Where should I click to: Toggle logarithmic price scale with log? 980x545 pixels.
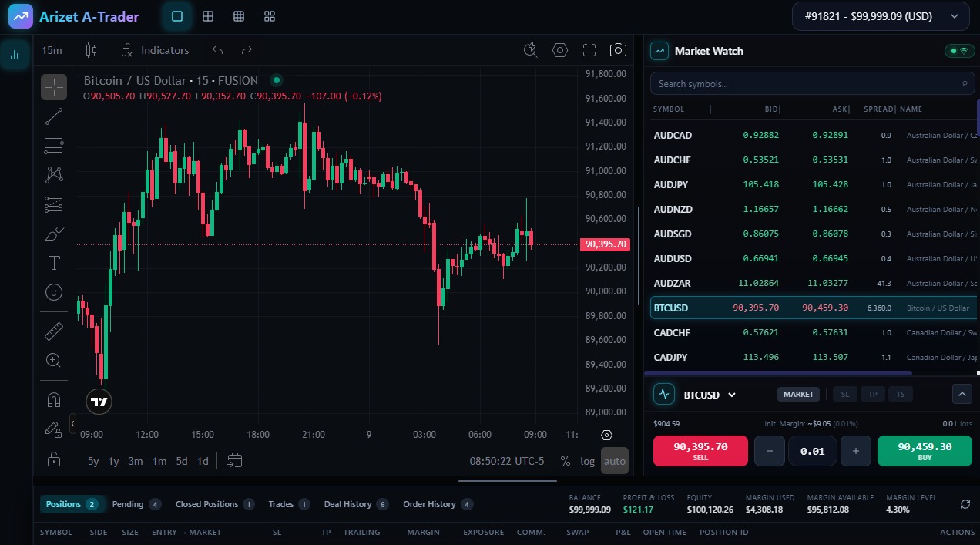coord(587,460)
